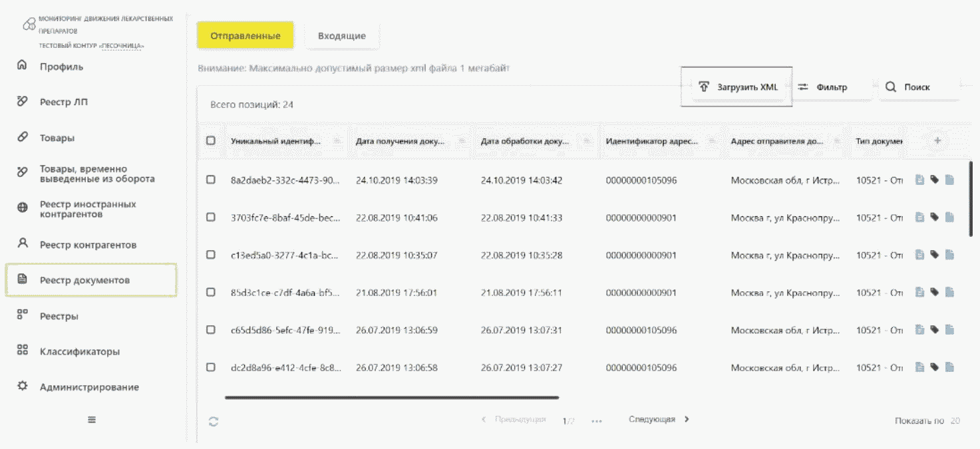The height and width of the screenshot is (449, 980).
Task: Click the pill icon for Товары
Action: (x=22, y=137)
